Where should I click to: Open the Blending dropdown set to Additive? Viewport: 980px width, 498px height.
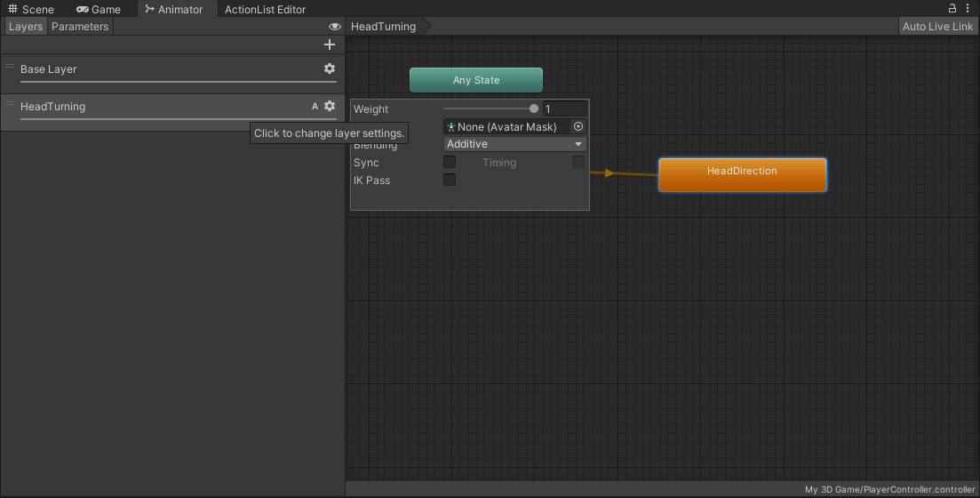click(x=515, y=144)
